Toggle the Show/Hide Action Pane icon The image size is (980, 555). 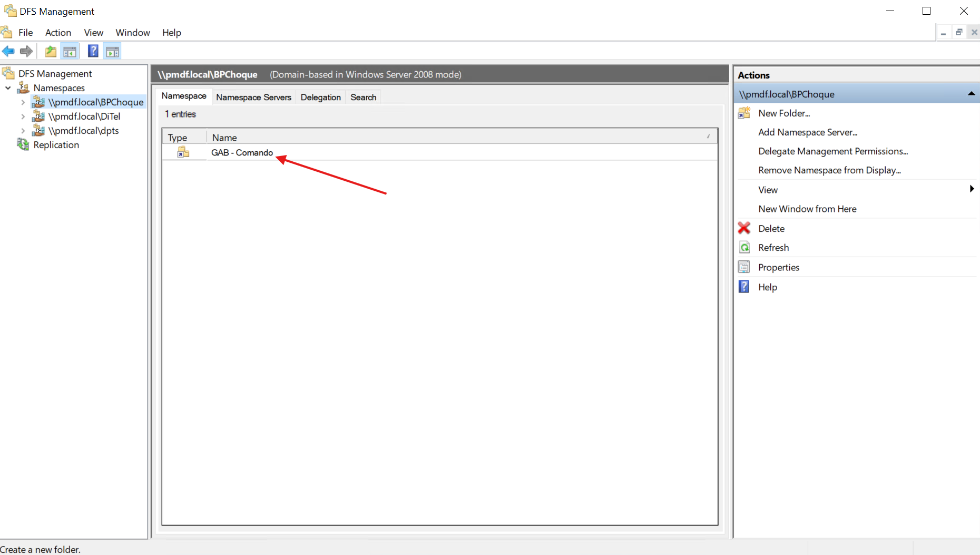[x=112, y=51]
